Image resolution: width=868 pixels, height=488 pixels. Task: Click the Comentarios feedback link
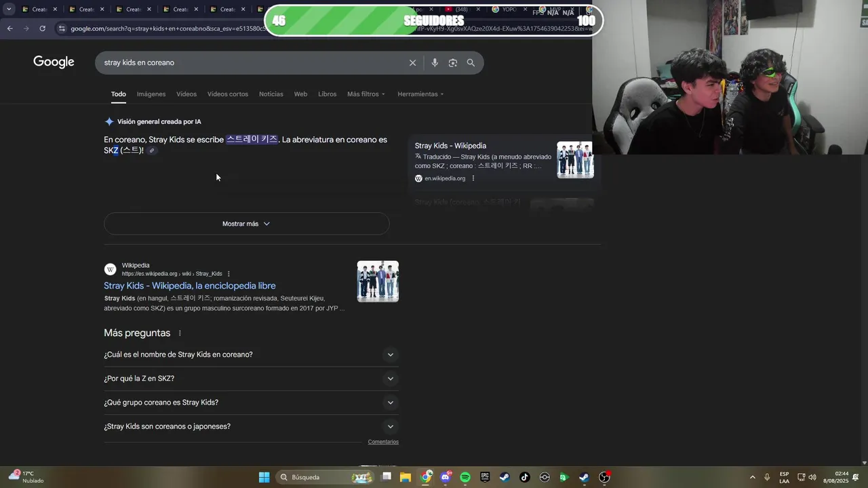pyautogui.click(x=383, y=442)
